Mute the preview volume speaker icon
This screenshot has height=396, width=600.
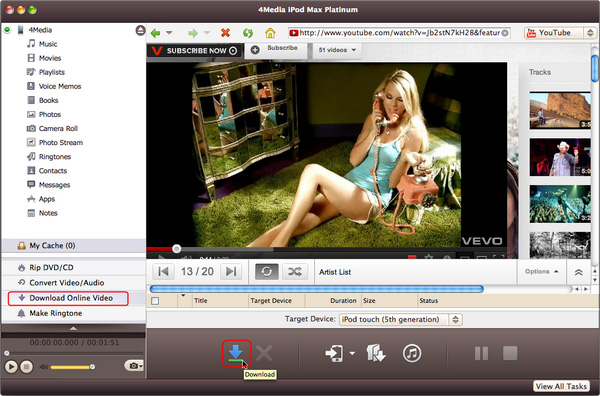click(44, 367)
